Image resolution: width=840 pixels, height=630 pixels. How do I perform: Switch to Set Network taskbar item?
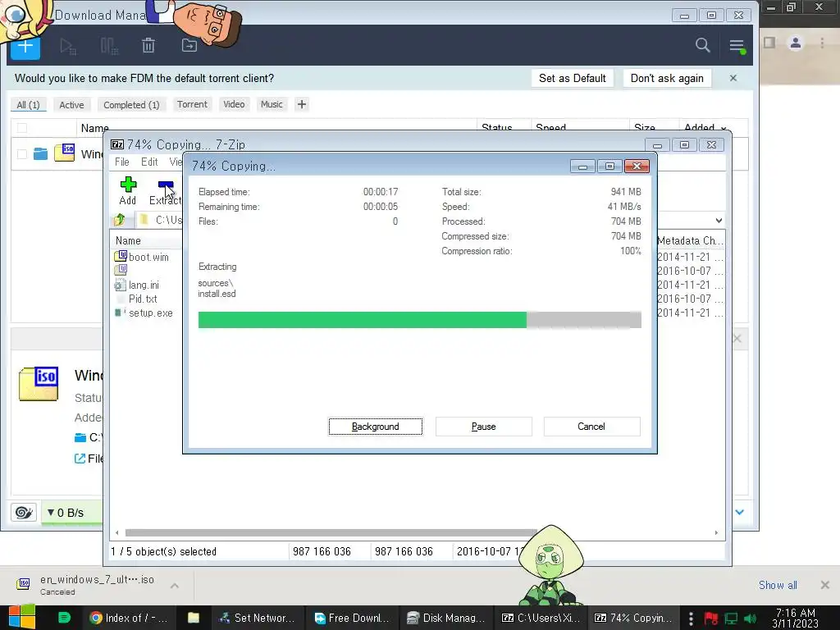(x=257, y=619)
